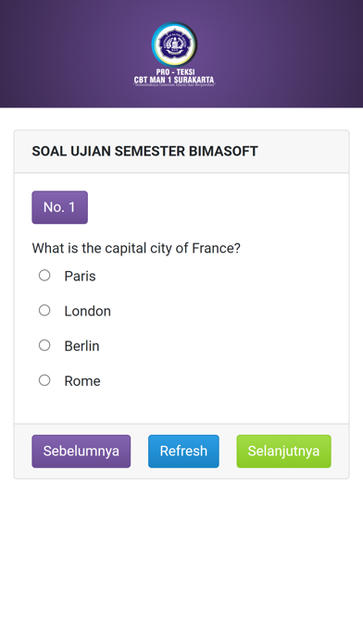
Task: Click the London answer label
Action: point(88,311)
